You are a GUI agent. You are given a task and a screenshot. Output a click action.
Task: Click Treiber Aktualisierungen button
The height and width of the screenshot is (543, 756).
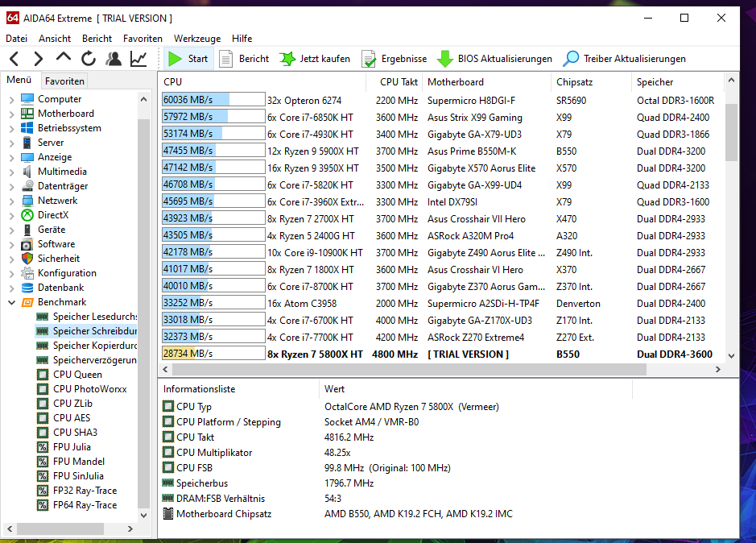(x=625, y=59)
